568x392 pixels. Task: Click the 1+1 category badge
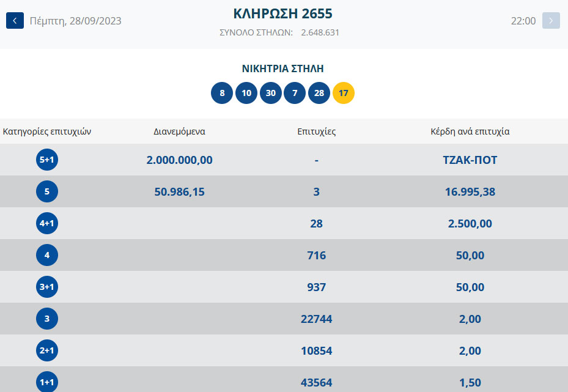click(x=47, y=382)
